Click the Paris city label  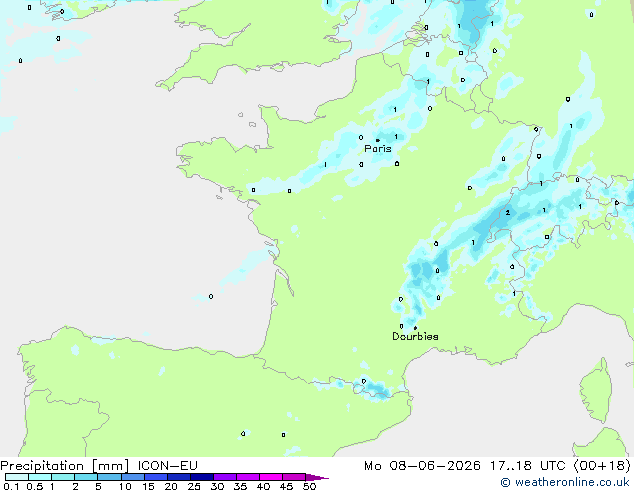click(378, 149)
